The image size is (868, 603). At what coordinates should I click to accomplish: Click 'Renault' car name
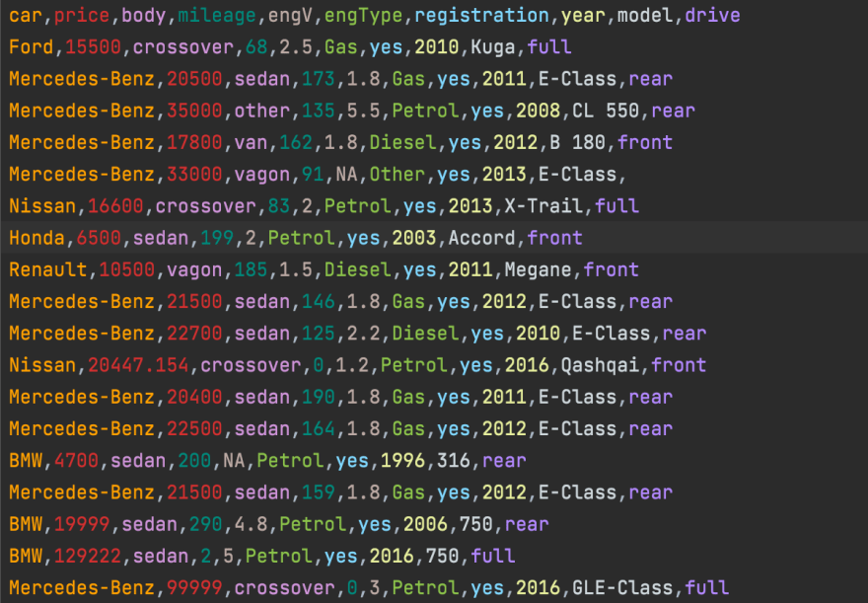48,270
